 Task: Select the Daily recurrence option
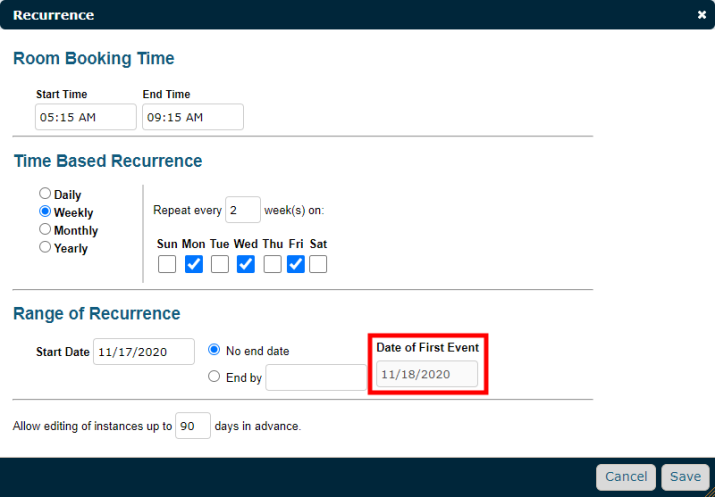(45, 193)
